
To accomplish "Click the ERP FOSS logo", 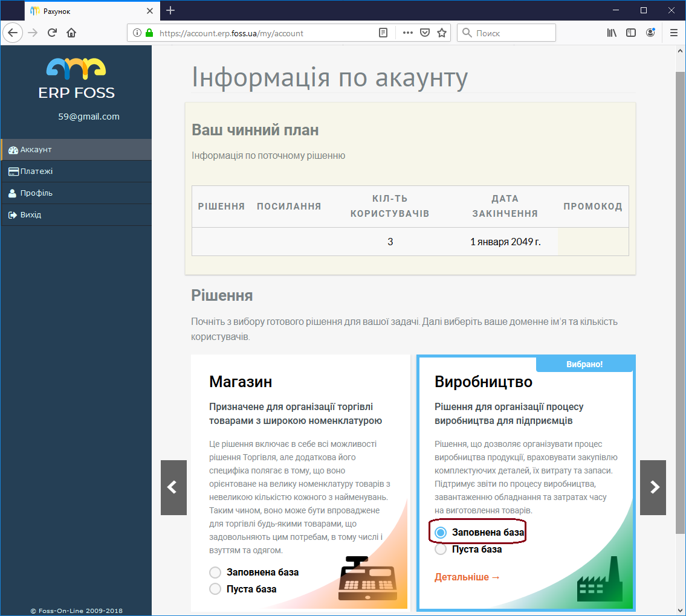I will [x=77, y=79].
